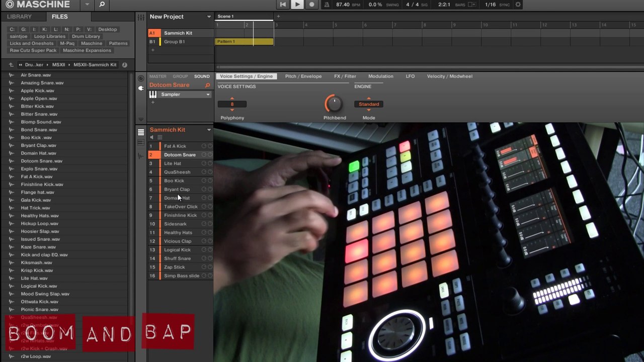Click the Licks and Oneshots favorite

coord(32,44)
